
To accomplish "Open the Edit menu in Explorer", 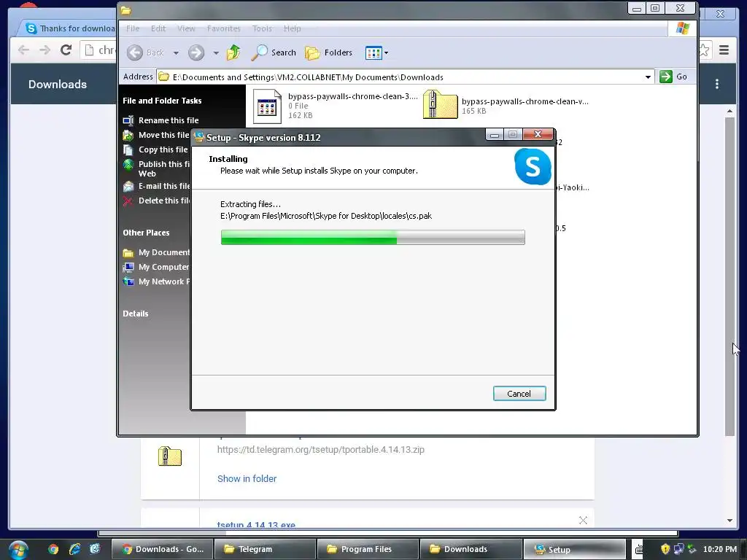I will click(158, 28).
